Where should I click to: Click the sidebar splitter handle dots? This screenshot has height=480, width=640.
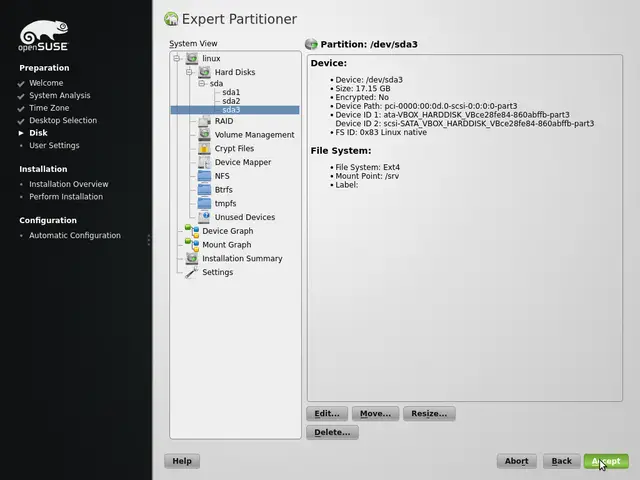pyautogui.click(x=149, y=240)
